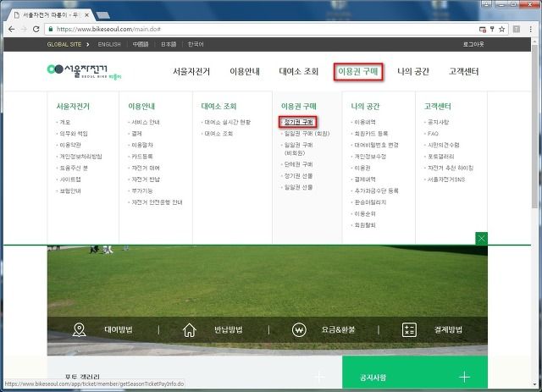Open 자전거 반납 link

[146, 179]
